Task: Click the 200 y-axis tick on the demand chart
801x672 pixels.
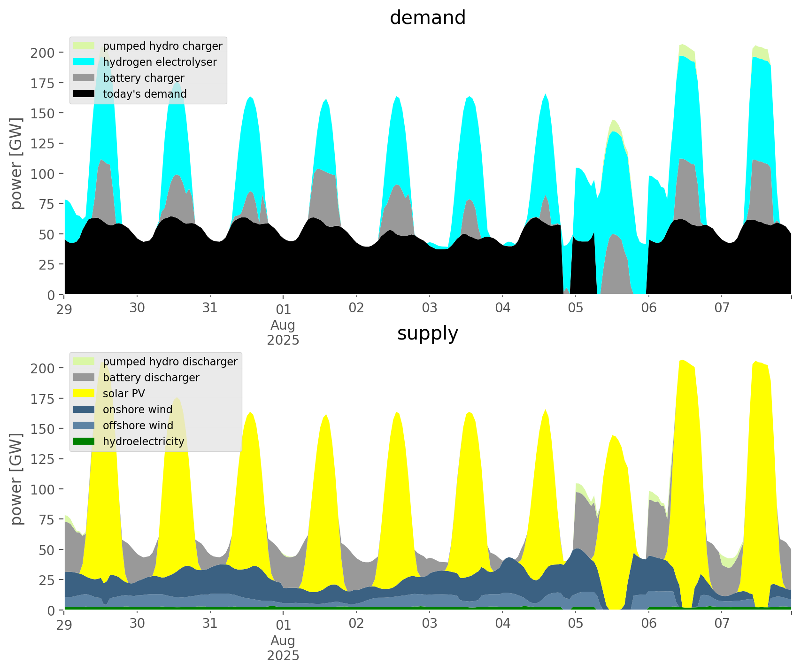Action: pyautogui.click(x=43, y=53)
